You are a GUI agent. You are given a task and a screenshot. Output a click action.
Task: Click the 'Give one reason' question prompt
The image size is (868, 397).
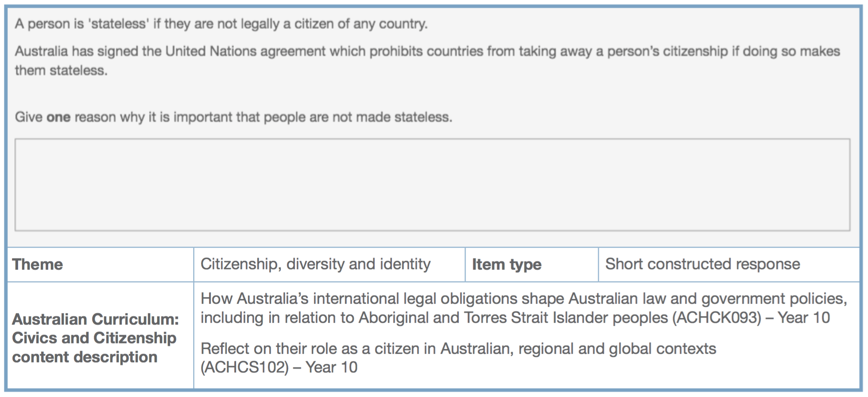234,117
